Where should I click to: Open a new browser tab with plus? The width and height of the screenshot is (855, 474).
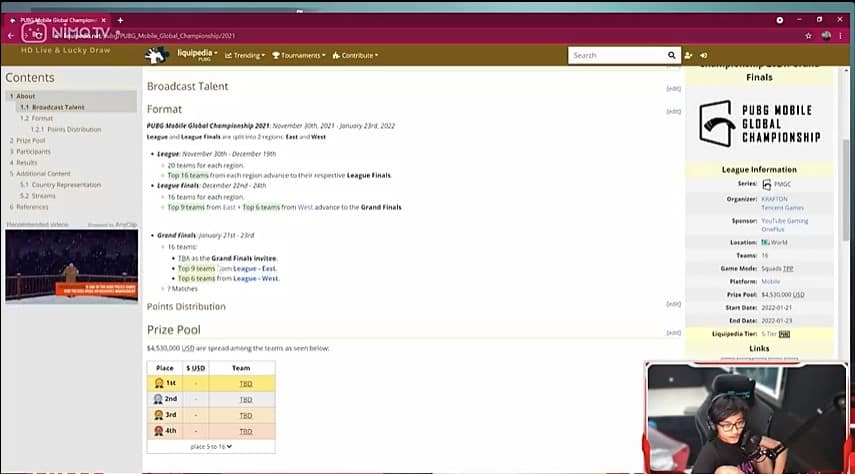[120, 20]
